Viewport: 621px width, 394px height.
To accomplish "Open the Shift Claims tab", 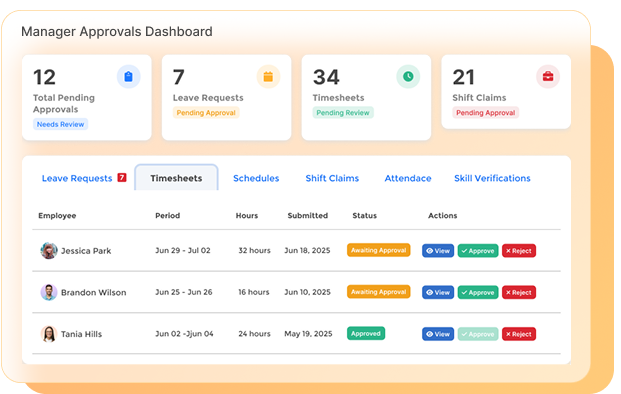I will tap(332, 178).
